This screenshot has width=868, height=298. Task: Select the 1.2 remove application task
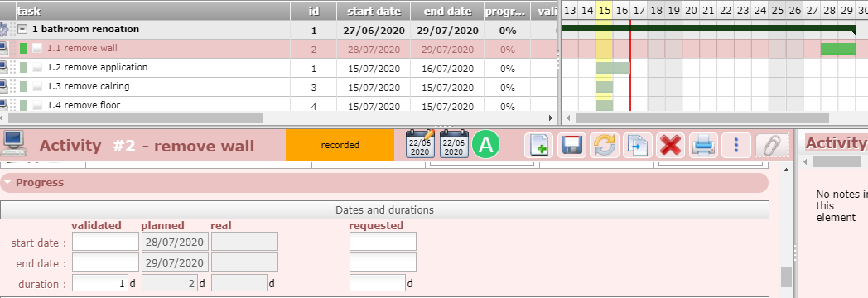97,67
